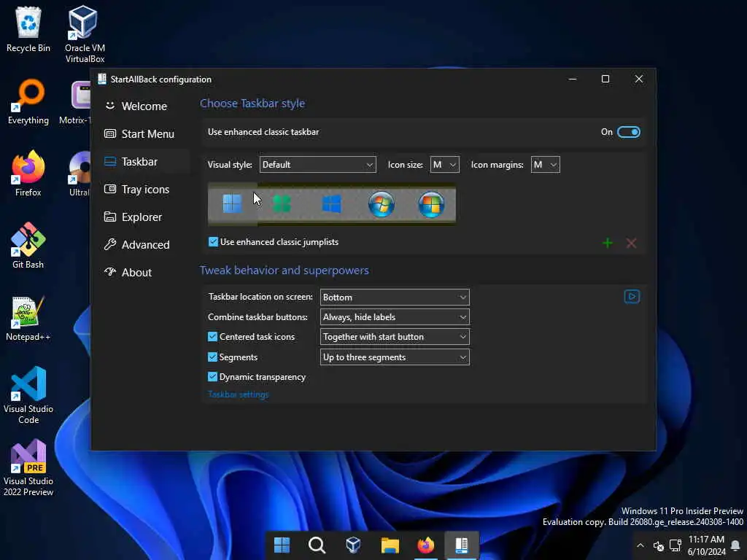Image resolution: width=747 pixels, height=560 pixels.
Task: Select Oracle VM VirtualBox desktop shortcut
Action: [85, 34]
